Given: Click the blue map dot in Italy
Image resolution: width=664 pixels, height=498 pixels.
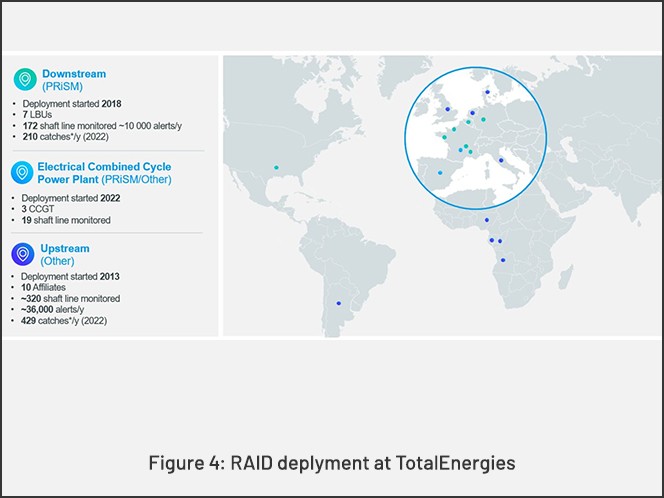Looking at the screenshot, I should [x=501, y=160].
